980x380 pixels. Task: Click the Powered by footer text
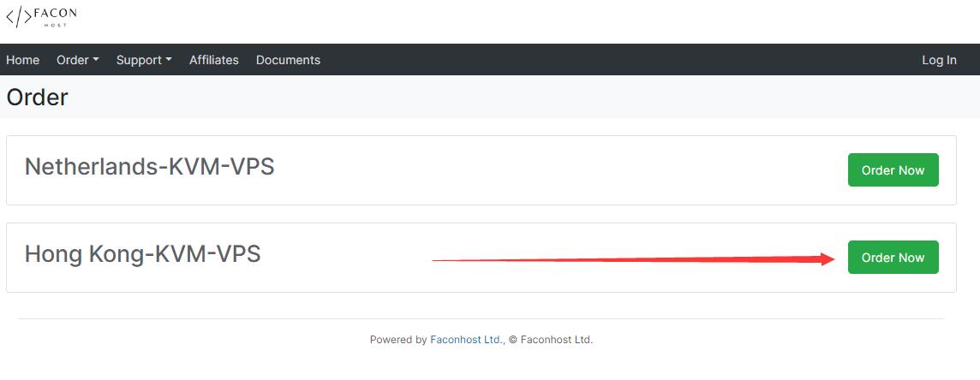pyautogui.click(x=398, y=340)
